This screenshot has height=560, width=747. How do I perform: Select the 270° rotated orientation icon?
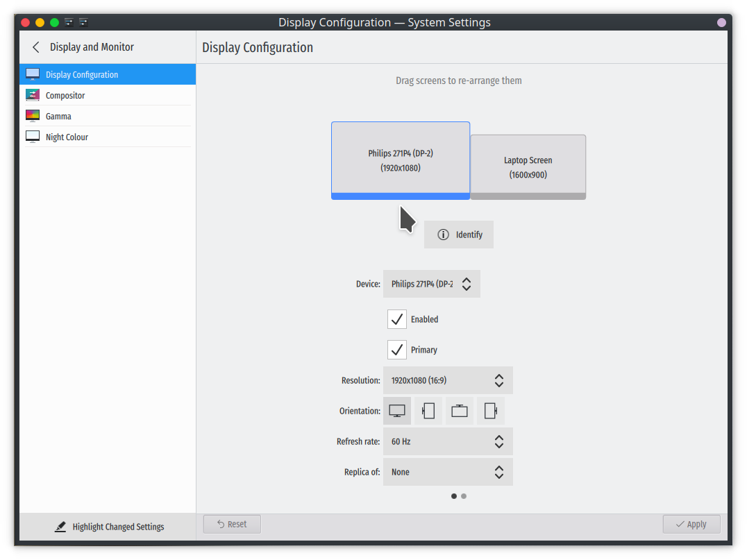pos(491,411)
